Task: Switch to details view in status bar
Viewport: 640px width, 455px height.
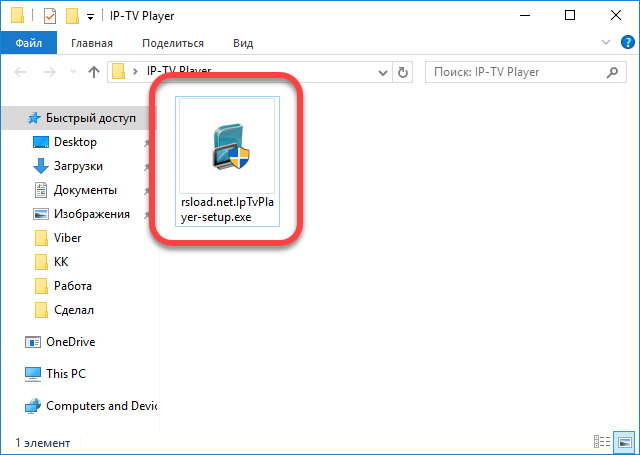Action: coord(602,442)
